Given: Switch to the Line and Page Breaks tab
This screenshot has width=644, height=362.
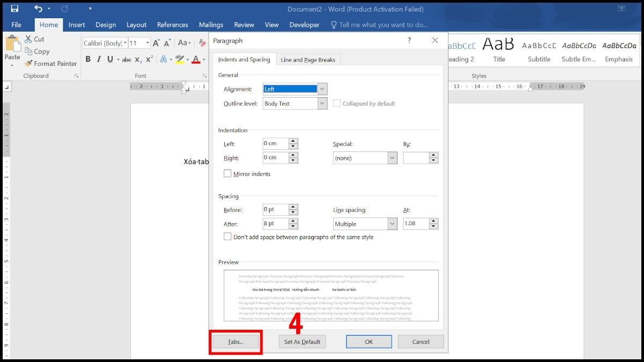Looking at the screenshot, I should click(308, 60).
